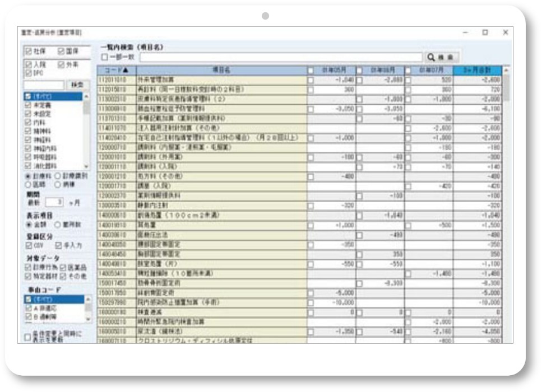The width and height of the screenshot is (542, 392).
Task: Enable the 一部一致 partial match checkbox
Action: (x=104, y=57)
